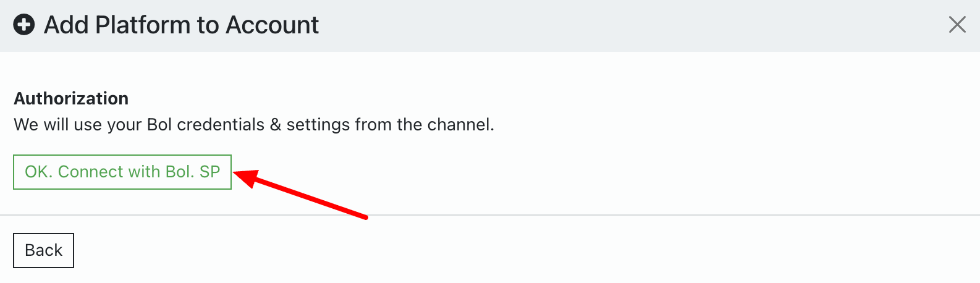
Task: Select the Authorization heading
Action: [x=71, y=98]
